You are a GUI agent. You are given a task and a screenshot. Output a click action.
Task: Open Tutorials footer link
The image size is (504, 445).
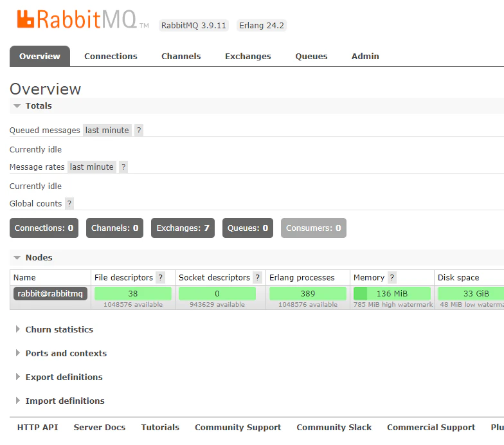160,427
